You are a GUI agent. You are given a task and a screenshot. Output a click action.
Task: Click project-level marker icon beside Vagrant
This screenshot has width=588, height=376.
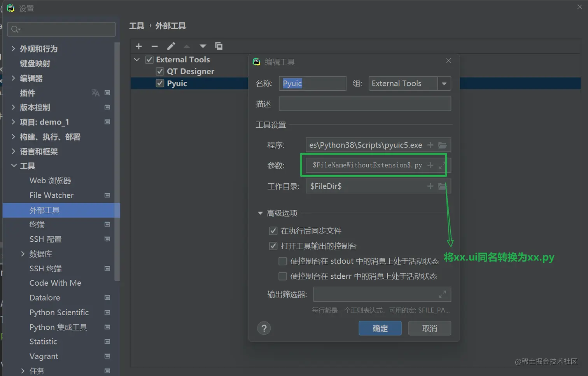[x=107, y=356]
